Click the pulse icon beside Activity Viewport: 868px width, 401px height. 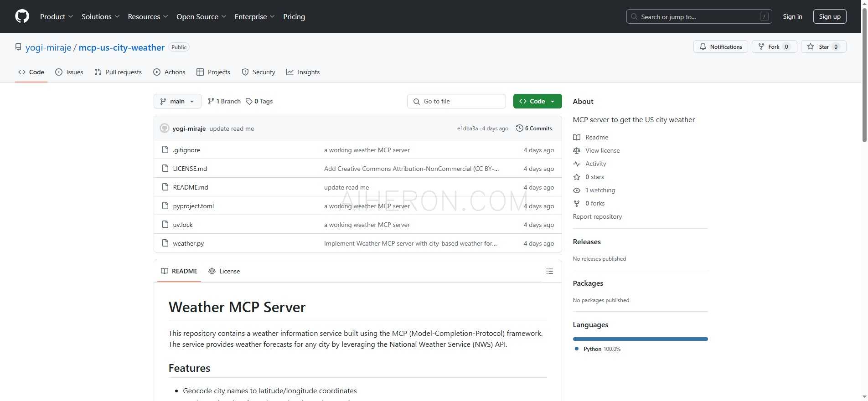tap(577, 164)
